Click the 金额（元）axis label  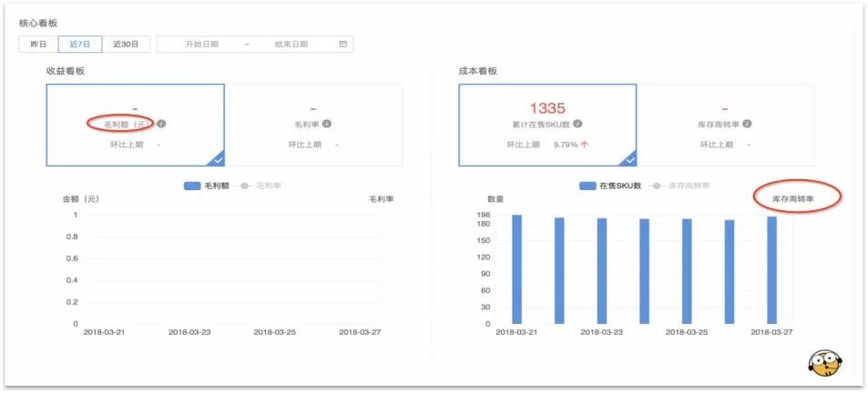click(81, 199)
